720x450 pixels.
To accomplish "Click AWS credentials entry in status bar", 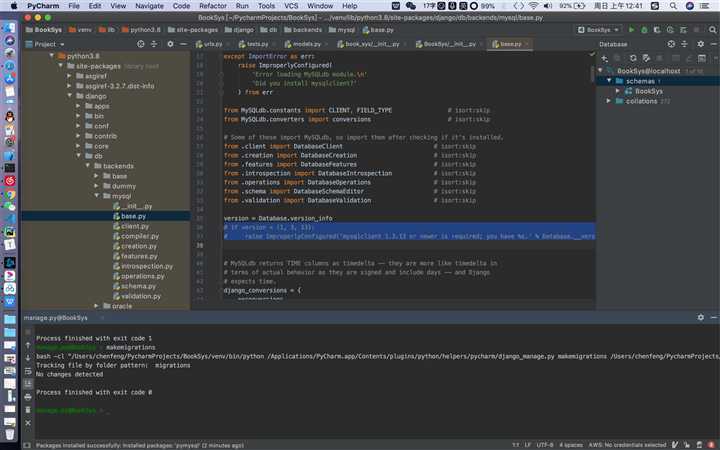I will [x=627, y=445].
